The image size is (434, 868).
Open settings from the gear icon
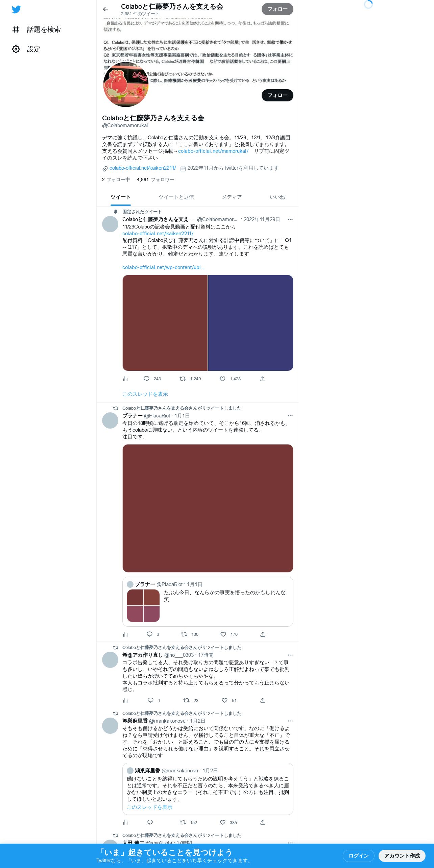(x=16, y=49)
